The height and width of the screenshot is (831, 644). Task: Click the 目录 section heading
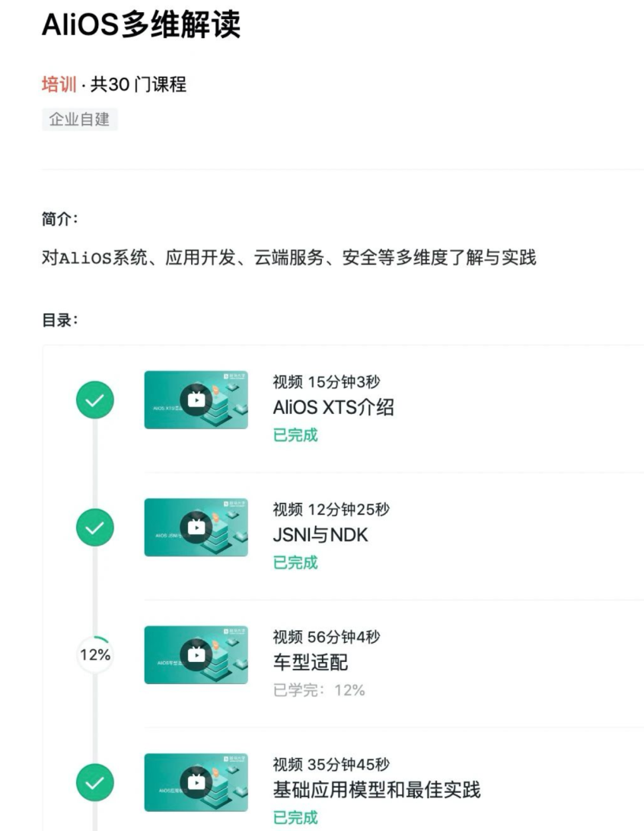(59, 320)
